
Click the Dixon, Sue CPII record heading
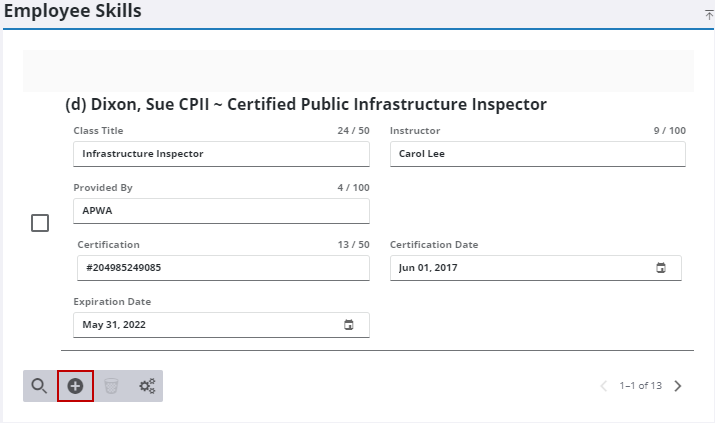click(305, 104)
